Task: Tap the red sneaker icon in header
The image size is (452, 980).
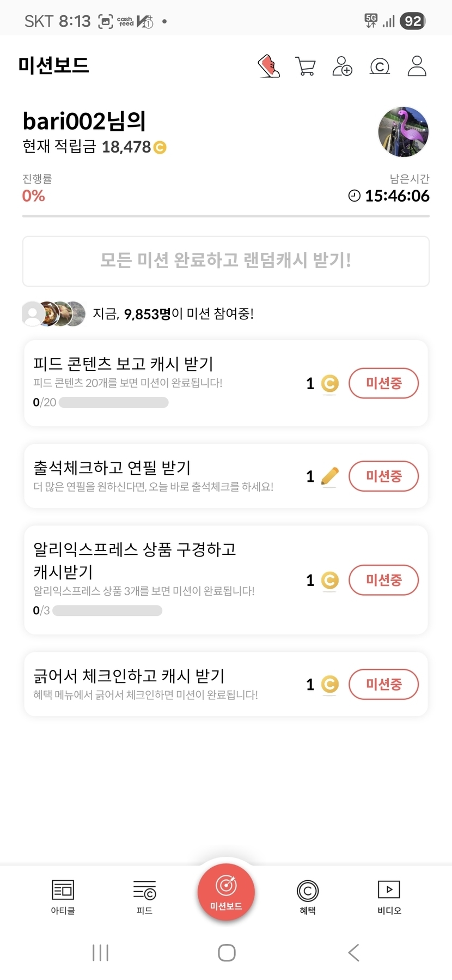Action: click(x=269, y=66)
